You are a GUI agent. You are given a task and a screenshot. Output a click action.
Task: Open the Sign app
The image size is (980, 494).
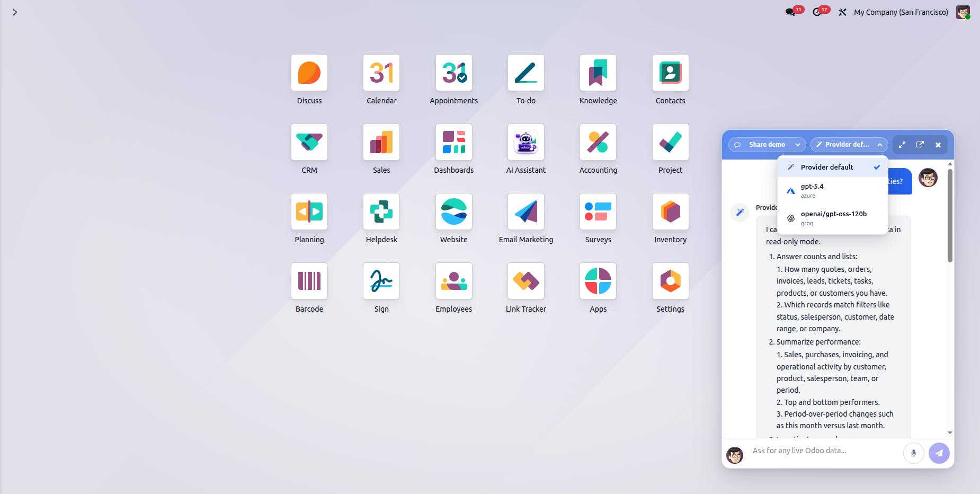click(x=381, y=281)
